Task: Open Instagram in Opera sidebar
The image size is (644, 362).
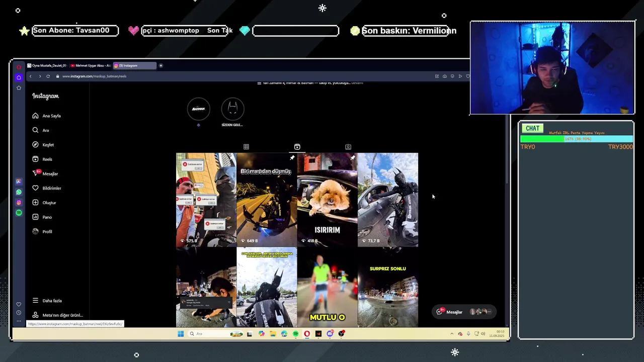Action: 19,203
